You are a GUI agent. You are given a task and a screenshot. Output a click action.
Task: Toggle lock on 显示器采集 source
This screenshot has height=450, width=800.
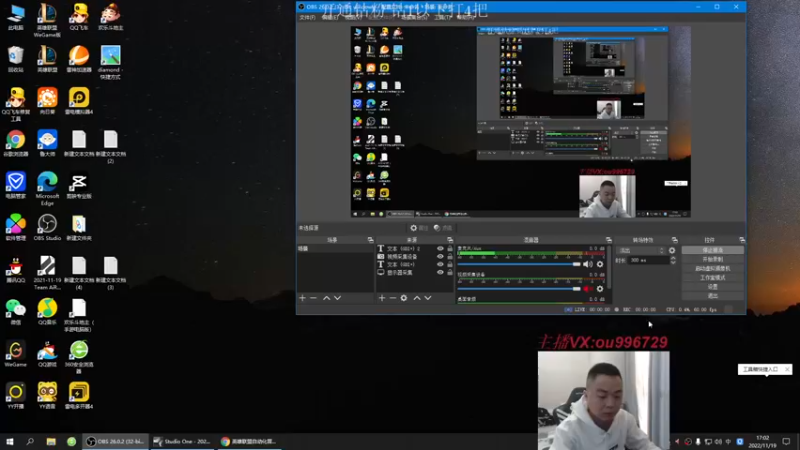click(449, 272)
